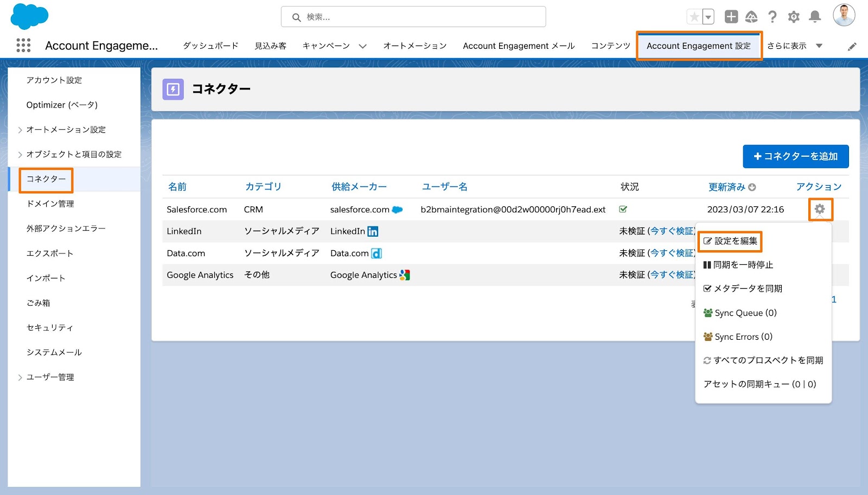Expand ユーザー管理 sidebar section
868x495 pixels.
(20, 377)
